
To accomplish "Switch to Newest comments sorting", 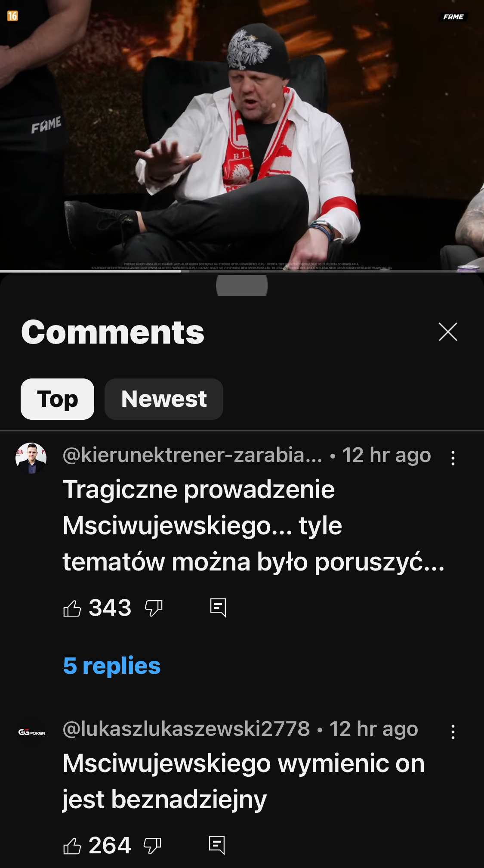I will pos(164,399).
